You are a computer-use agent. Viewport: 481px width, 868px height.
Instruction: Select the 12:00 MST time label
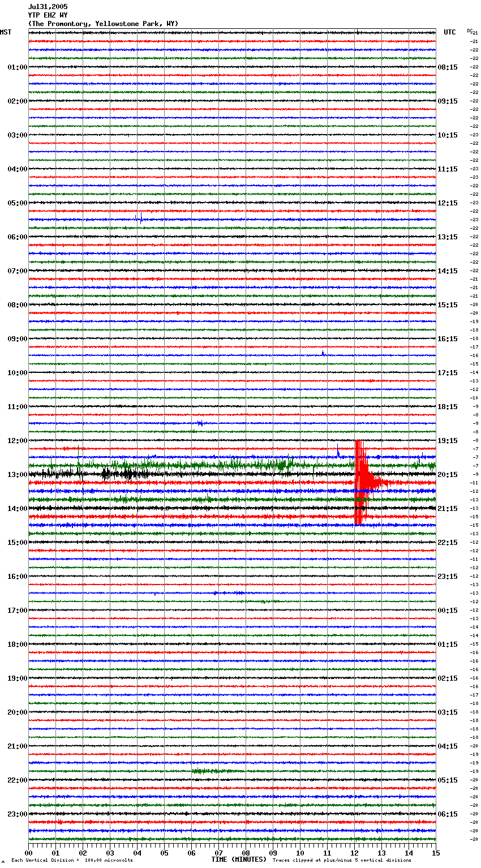[x=17, y=441]
